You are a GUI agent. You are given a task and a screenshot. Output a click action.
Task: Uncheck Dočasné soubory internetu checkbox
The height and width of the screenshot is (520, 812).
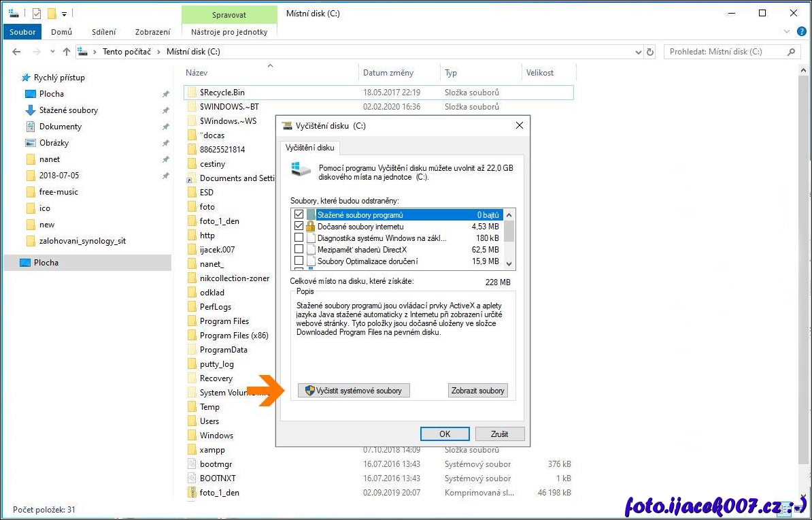(299, 226)
